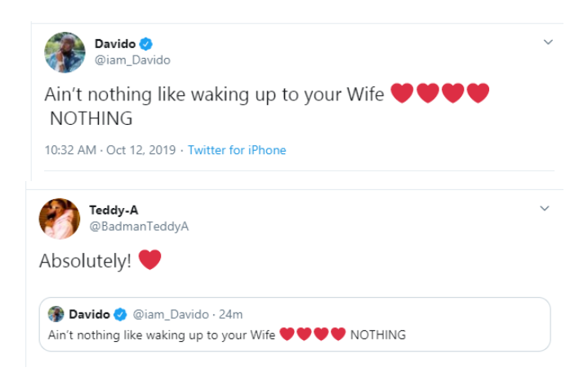Click the verified badge beside the large Davido name
The width and height of the screenshot is (588, 385).
[x=147, y=44]
